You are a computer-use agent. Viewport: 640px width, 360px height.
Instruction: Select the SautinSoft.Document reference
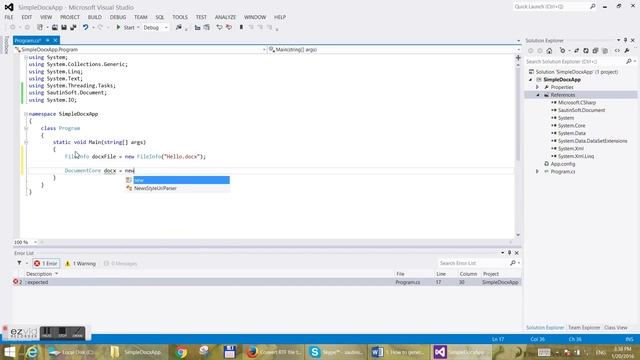pyautogui.click(x=581, y=110)
